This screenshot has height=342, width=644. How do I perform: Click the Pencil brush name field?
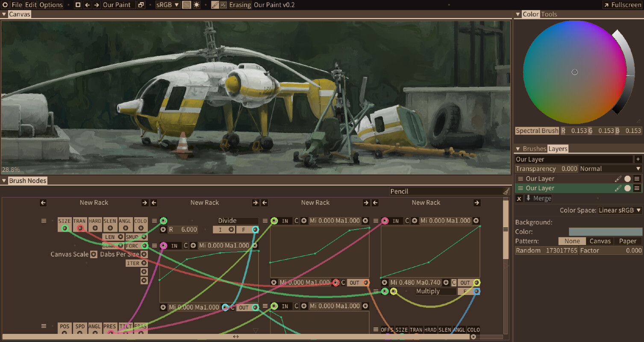tap(446, 192)
